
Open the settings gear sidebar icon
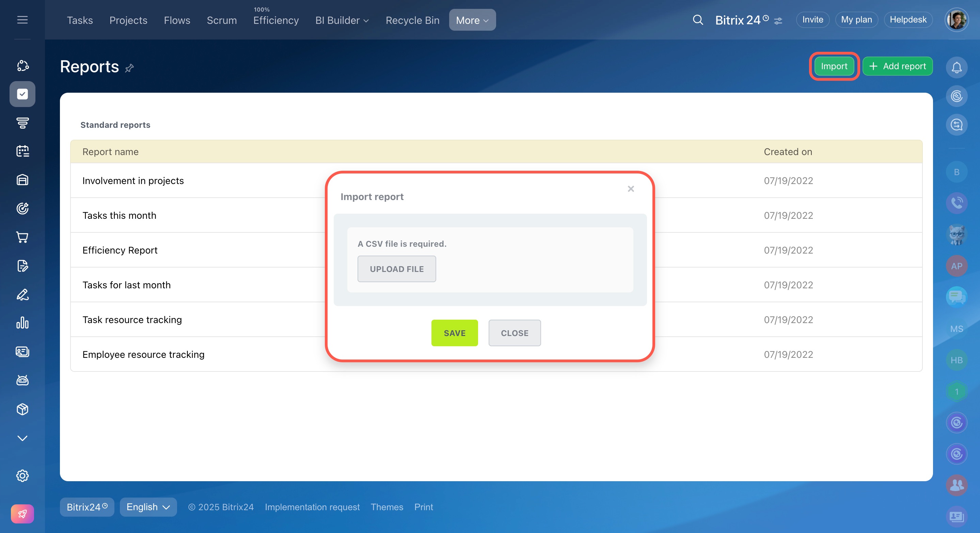point(22,475)
